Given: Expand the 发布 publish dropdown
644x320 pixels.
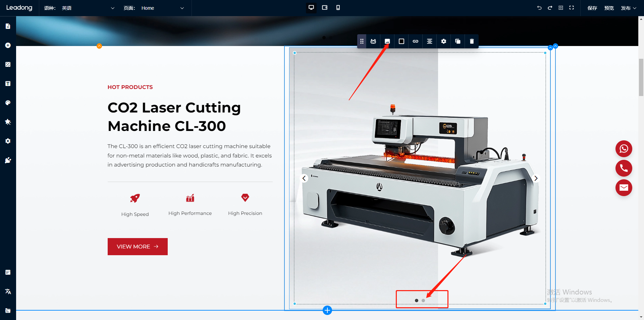Looking at the screenshot, I should pyautogui.click(x=628, y=8).
